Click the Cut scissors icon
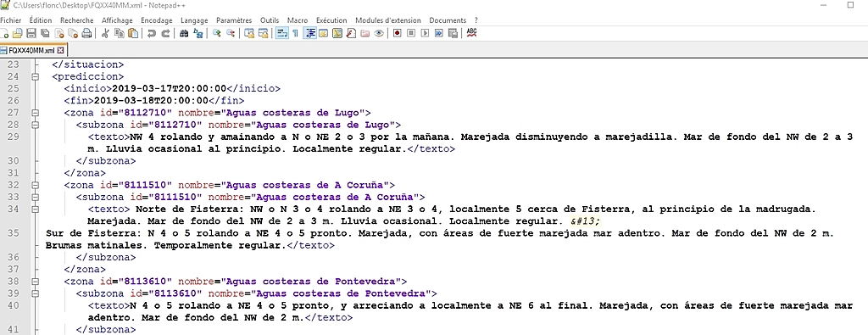 pos(105,33)
